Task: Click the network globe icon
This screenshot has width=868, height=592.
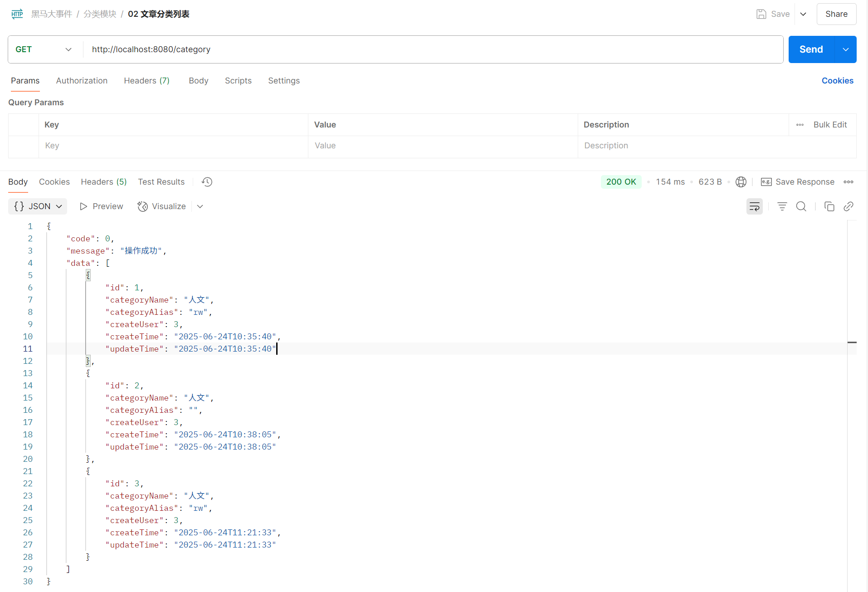Action: pyautogui.click(x=741, y=182)
